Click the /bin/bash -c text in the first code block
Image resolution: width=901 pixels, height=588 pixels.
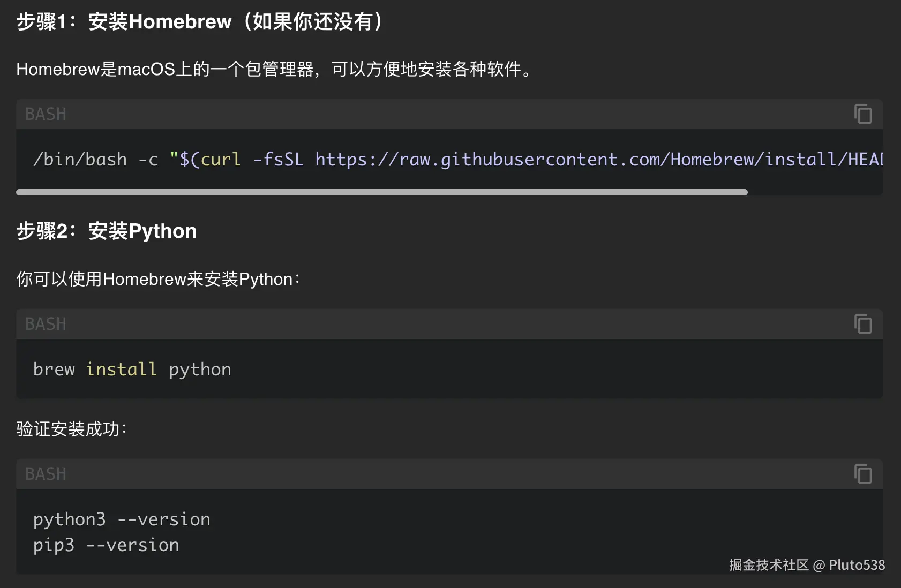(x=95, y=160)
